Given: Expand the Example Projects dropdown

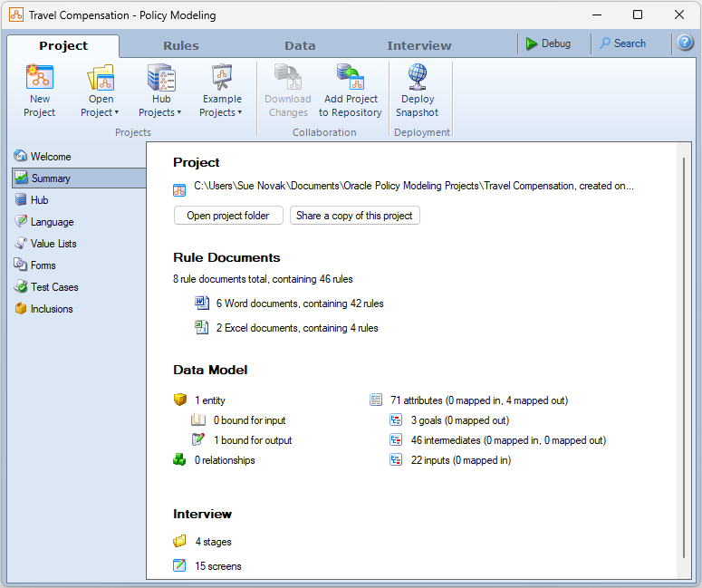Looking at the screenshot, I should pos(222,112).
